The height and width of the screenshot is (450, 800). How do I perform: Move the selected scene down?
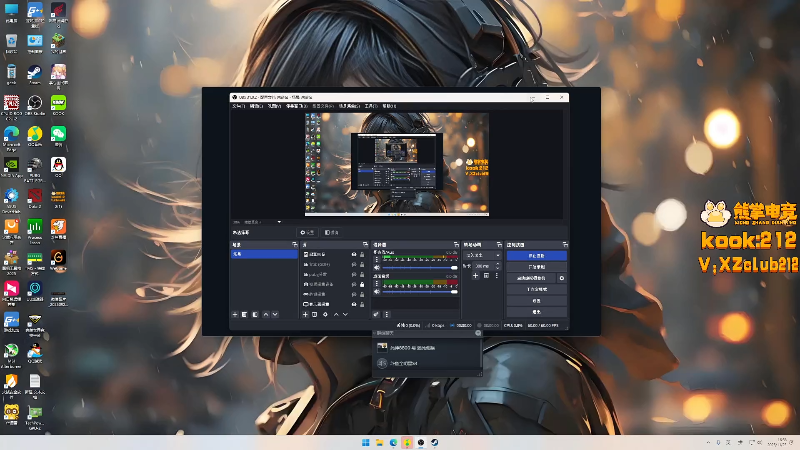point(275,315)
